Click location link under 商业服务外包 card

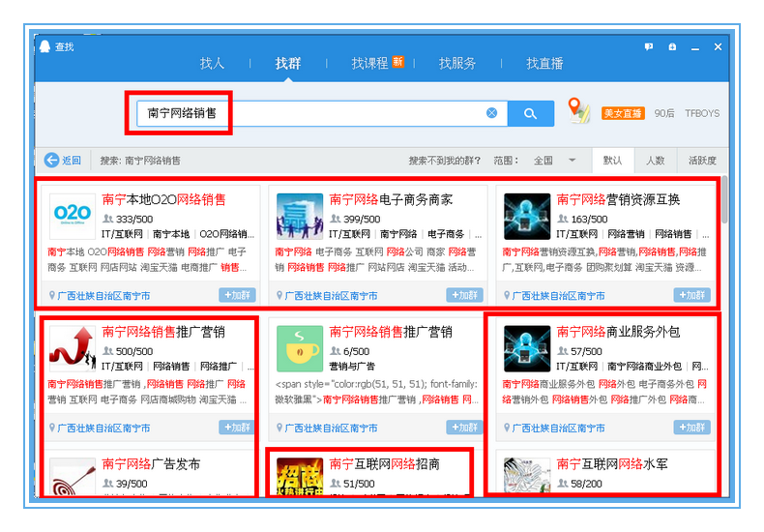point(558,429)
